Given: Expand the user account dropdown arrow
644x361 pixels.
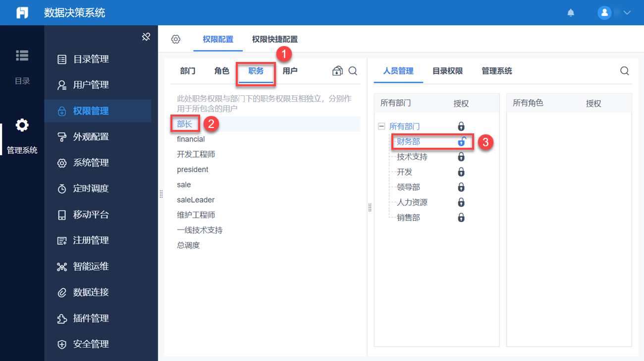Looking at the screenshot, I should coord(627,13).
